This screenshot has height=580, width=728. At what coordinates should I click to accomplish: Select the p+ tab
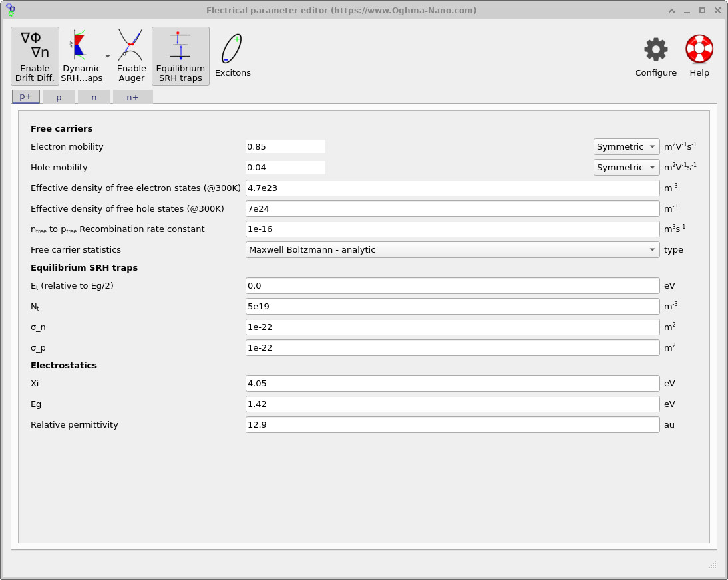25,96
